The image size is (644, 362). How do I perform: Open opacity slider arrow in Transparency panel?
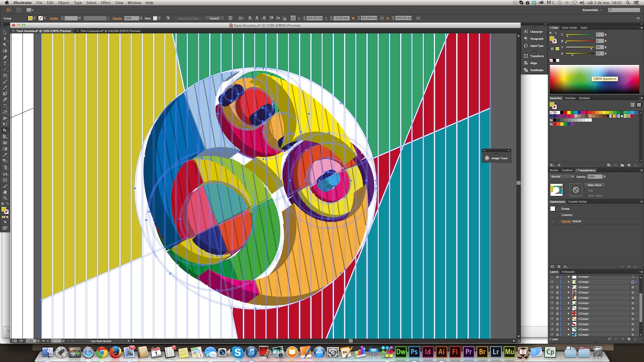(x=605, y=177)
